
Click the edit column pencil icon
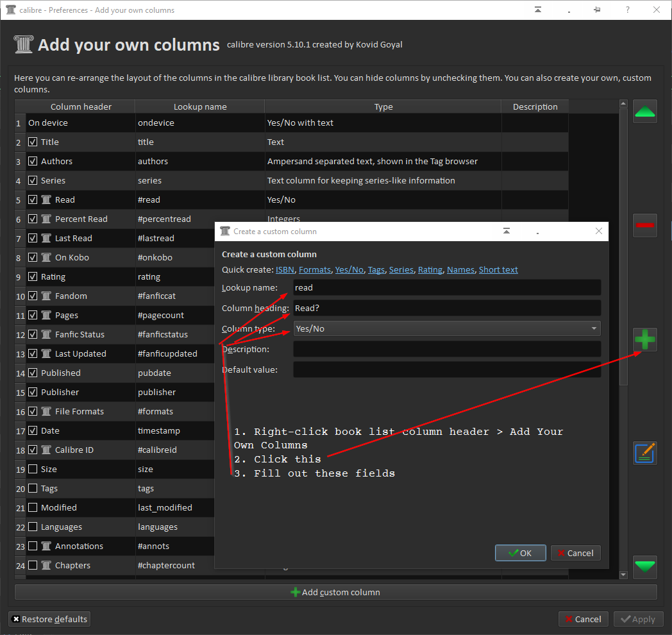[x=644, y=453]
